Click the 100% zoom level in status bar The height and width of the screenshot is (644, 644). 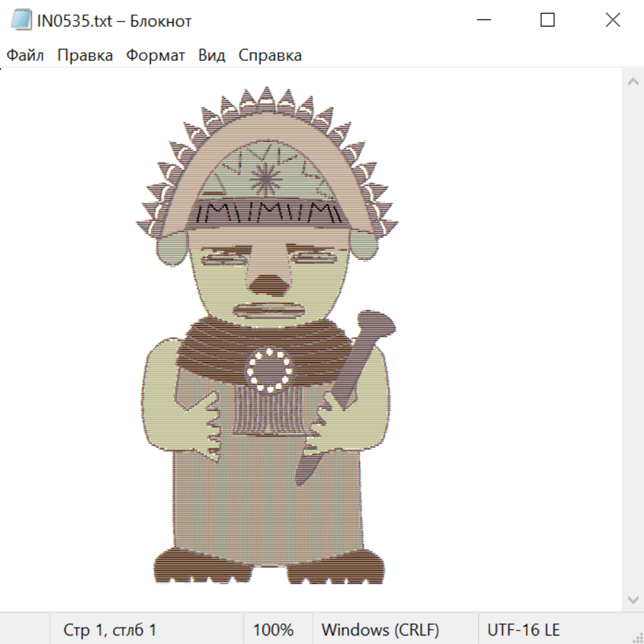click(273, 630)
